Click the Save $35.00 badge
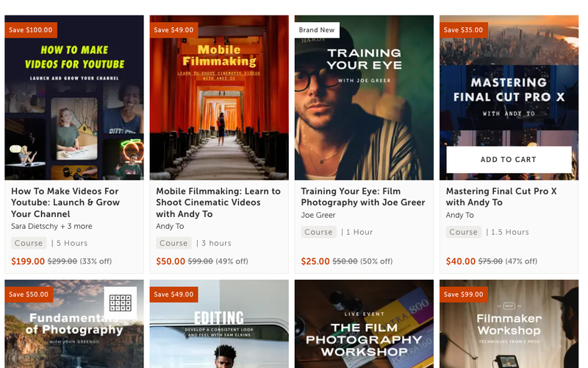Screen dimensions: 588x368 point(464,30)
